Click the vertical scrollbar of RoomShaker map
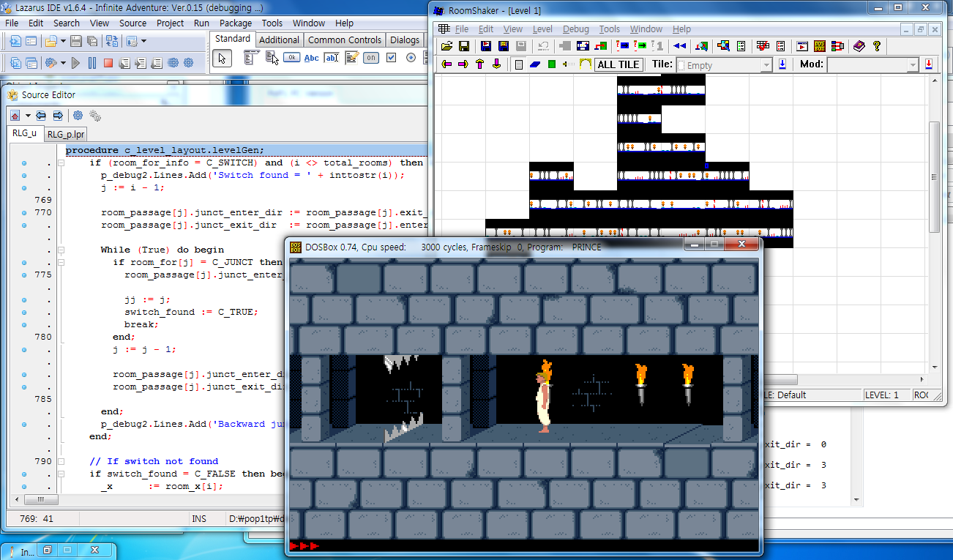Viewport: 953px width, 560px height. (x=934, y=224)
